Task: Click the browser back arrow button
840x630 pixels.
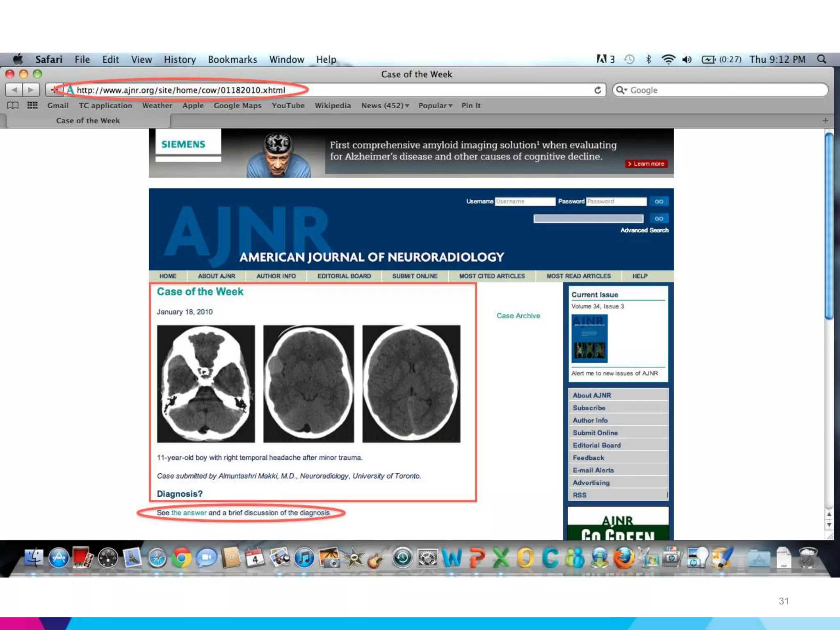Action: tap(14, 90)
